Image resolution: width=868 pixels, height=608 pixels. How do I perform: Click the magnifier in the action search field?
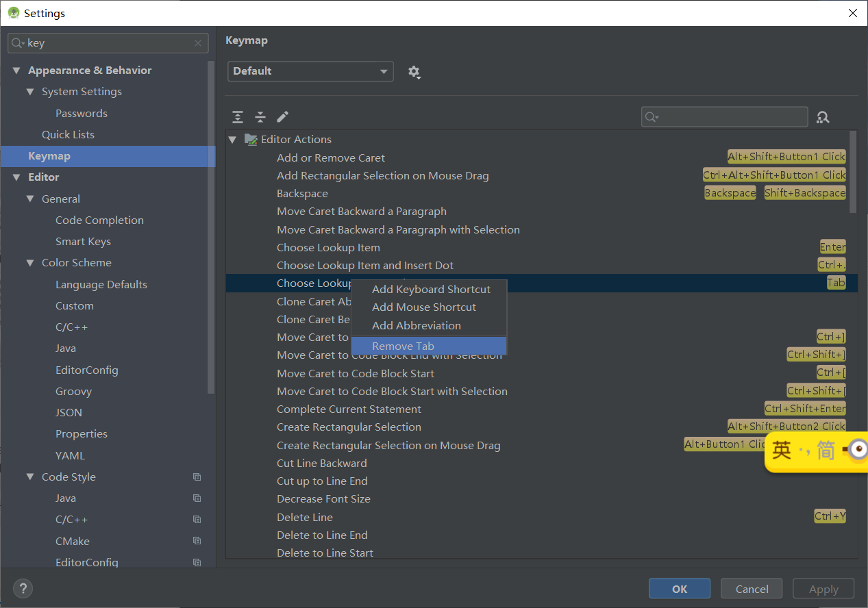651,116
